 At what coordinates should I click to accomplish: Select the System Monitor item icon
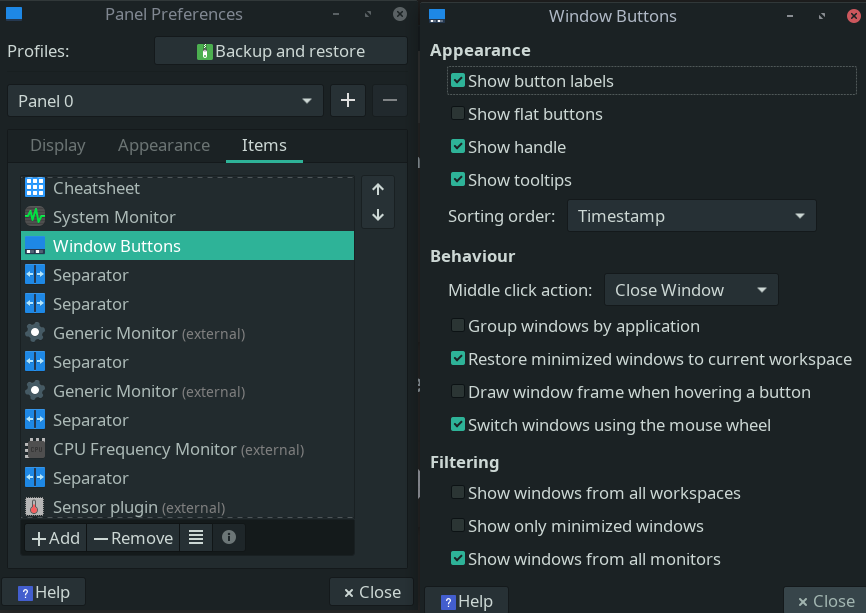[35, 217]
